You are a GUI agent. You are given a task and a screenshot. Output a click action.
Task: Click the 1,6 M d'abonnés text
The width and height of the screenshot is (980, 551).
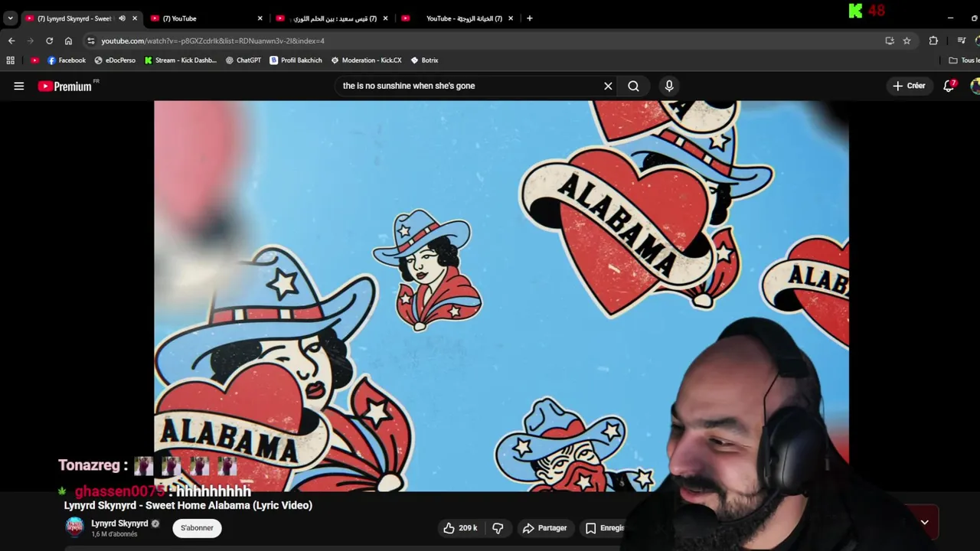coord(114,534)
